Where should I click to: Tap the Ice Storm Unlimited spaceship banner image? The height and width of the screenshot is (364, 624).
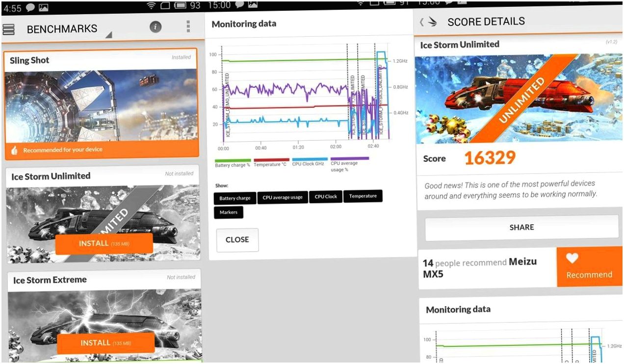(x=519, y=98)
